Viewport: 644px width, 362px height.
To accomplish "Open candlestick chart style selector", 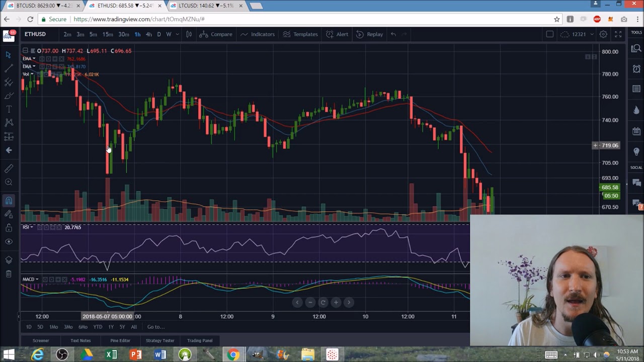I will (189, 34).
